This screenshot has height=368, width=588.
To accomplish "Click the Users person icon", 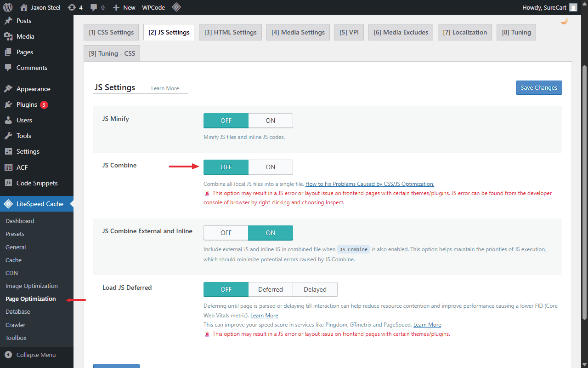I will tap(8, 120).
